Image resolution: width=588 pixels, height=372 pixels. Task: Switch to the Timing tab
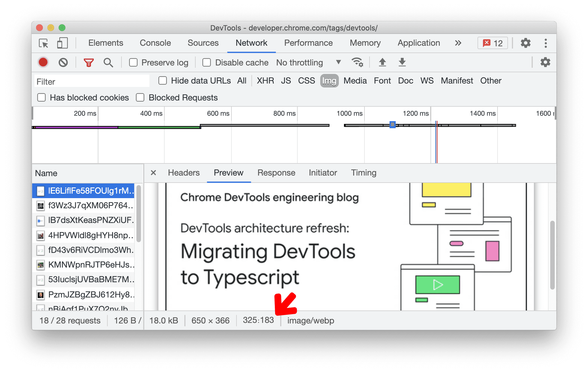coord(363,173)
